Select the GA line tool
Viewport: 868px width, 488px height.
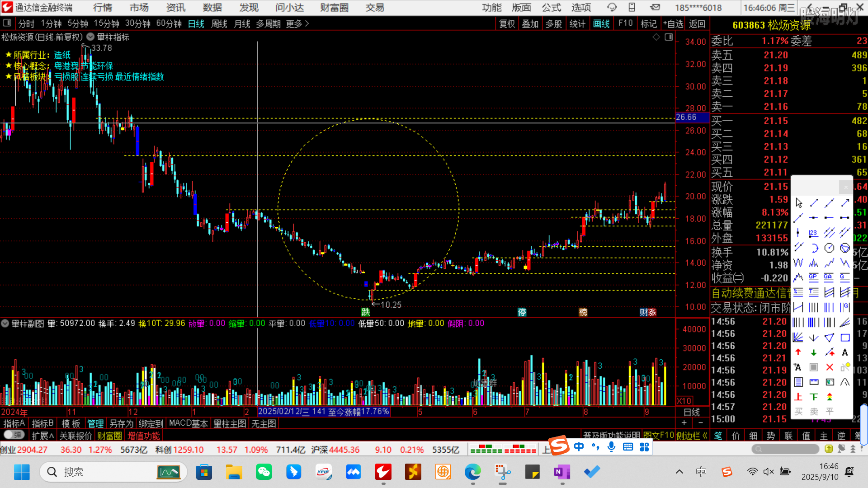829,277
